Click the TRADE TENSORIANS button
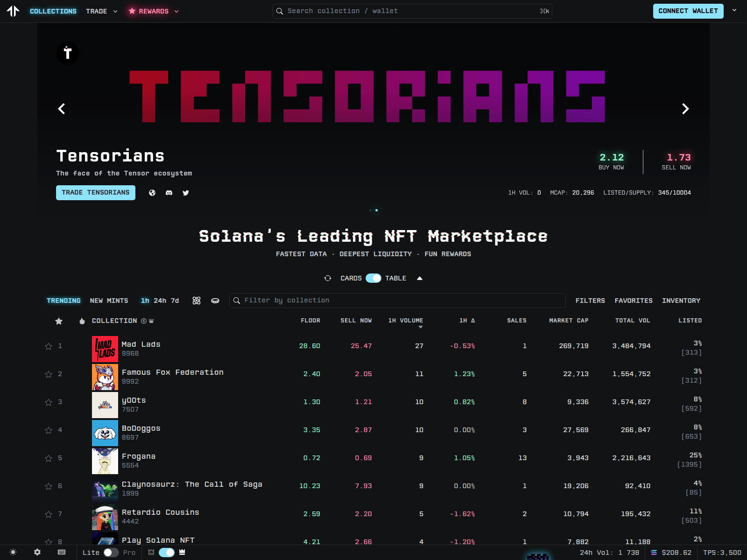Viewport: 747px width, 560px height. coord(96,193)
